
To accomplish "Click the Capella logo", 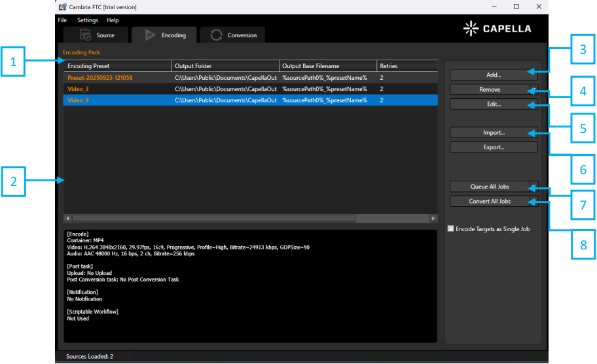I will coord(497,29).
